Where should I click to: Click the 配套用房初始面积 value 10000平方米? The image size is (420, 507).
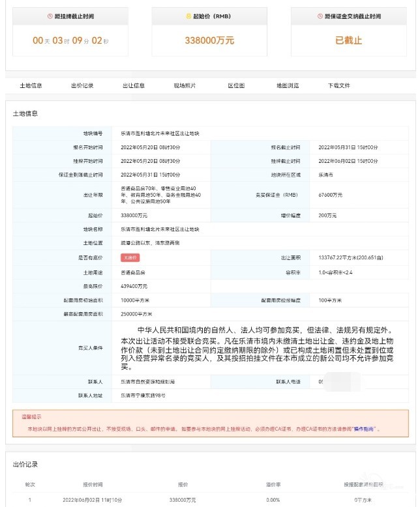point(135,300)
